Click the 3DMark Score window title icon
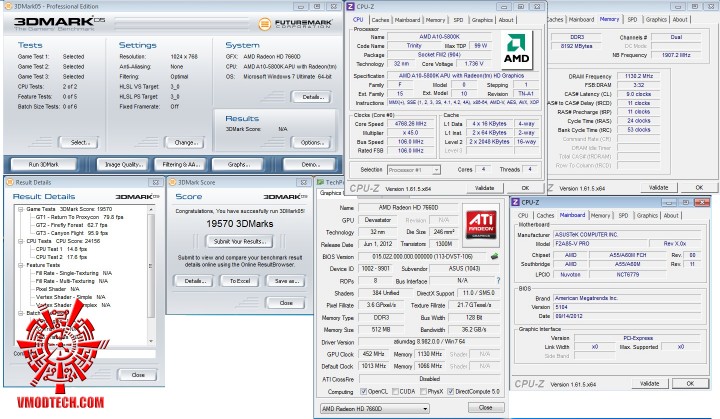This screenshot has height=419, width=720. (x=173, y=182)
